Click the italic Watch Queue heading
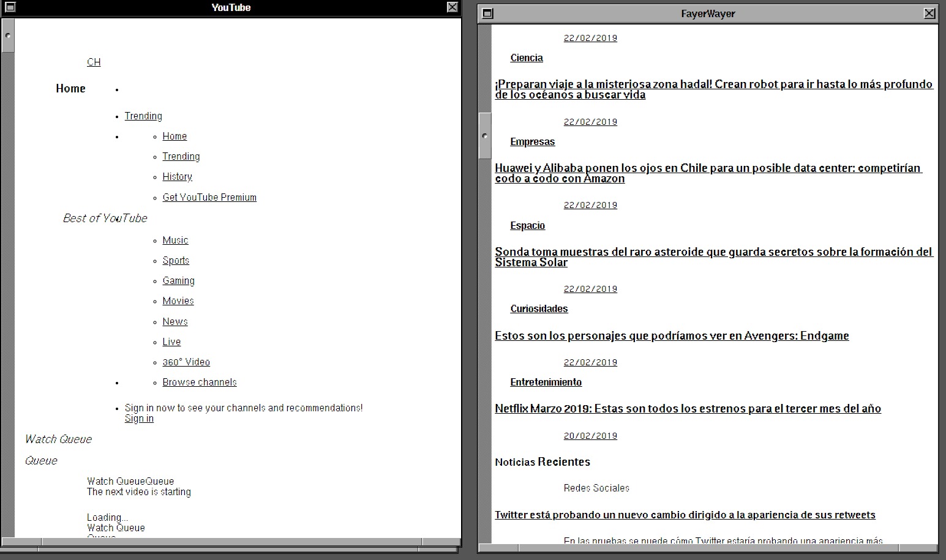 pos(58,439)
